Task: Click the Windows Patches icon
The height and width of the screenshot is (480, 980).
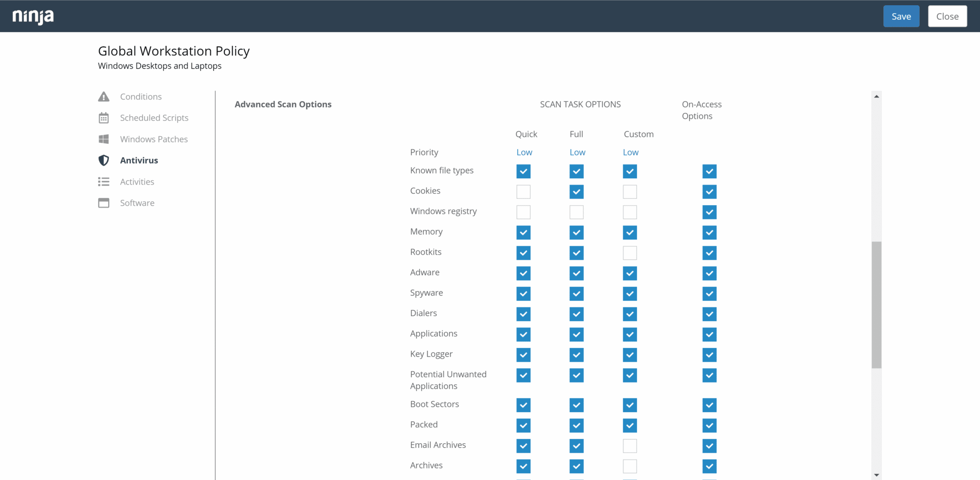Action: pos(103,139)
